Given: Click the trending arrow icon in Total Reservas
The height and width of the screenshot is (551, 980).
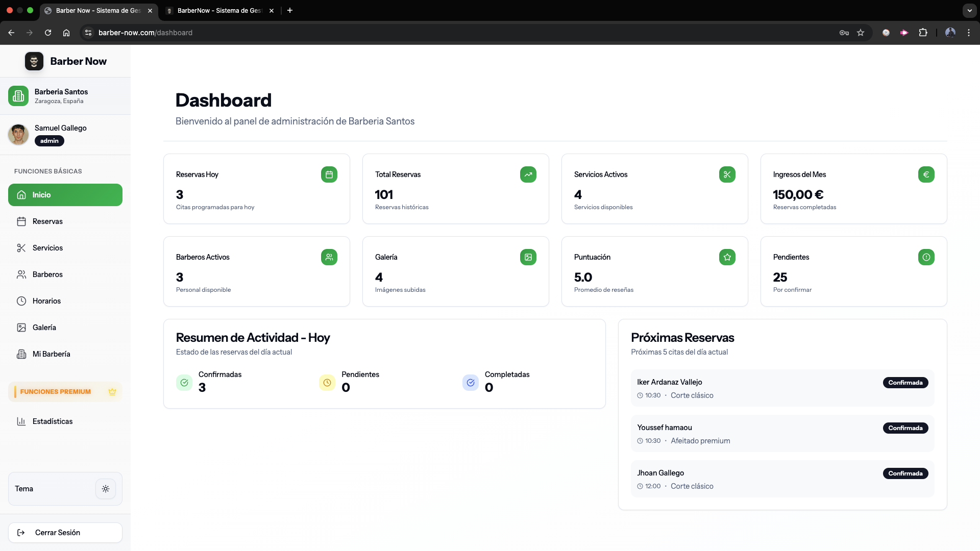Looking at the screenshot, I should click(528, 174).
